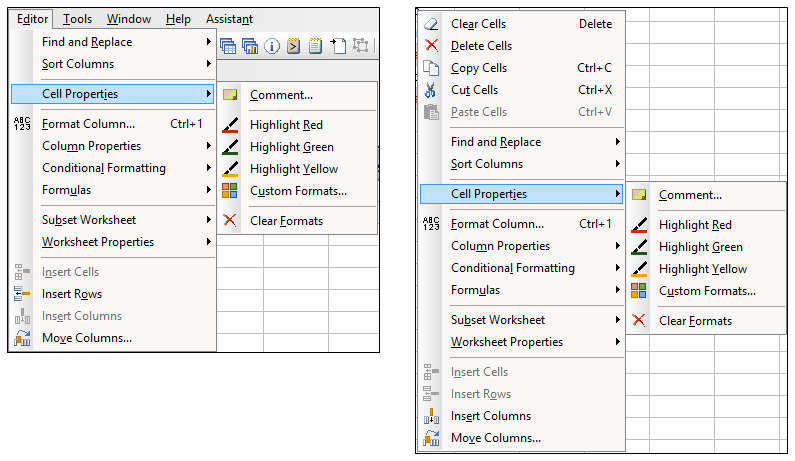Click the scissors Cut Cells icon
The height and width of the screenshot is (461, 795).
click(x=431, y=90)
